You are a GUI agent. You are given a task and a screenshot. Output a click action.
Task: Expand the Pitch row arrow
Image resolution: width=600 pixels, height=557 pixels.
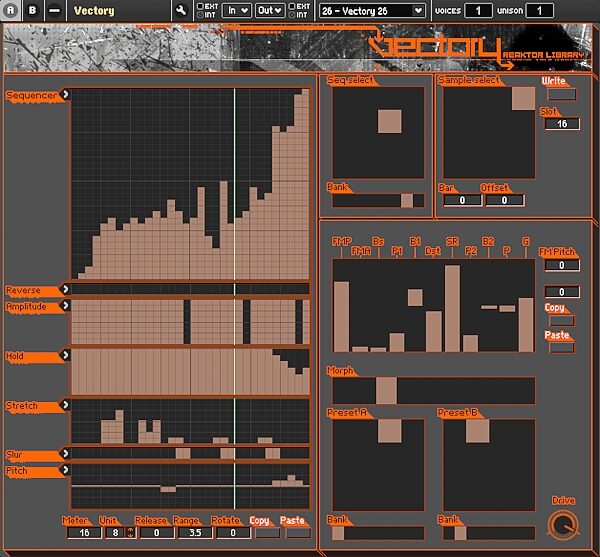65,469
